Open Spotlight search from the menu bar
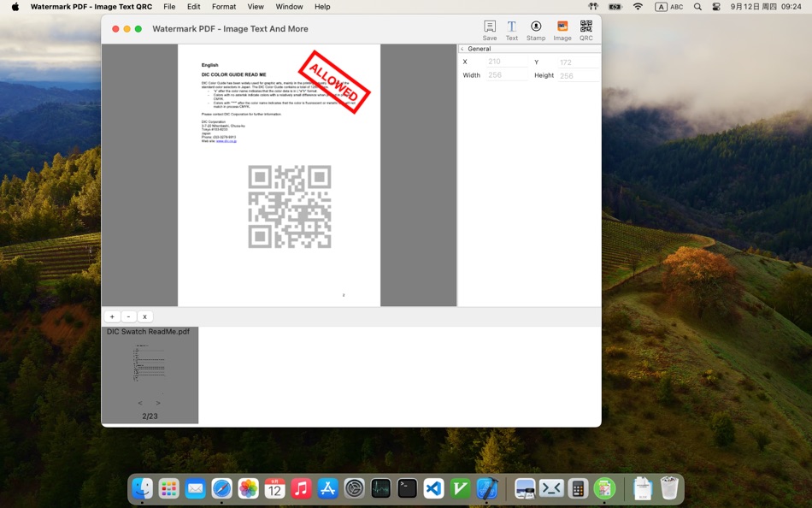 696,6
